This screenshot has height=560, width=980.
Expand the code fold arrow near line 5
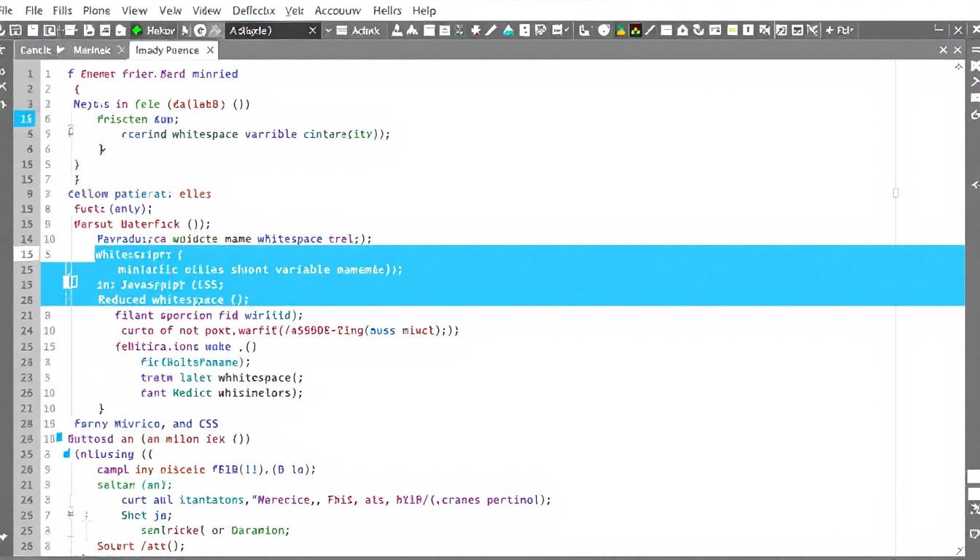tap(71, 131)
